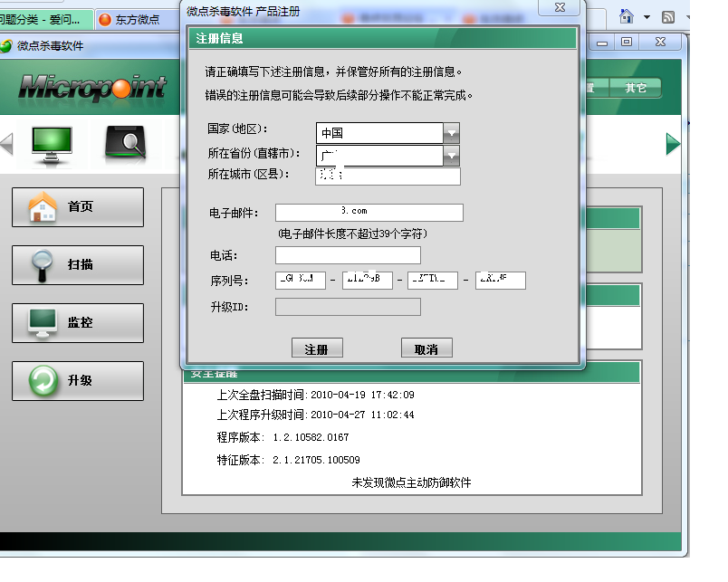Click the fourth 序列号 serial number box
This screenshot has width=728, height=582.
click(x=501, y=281)
